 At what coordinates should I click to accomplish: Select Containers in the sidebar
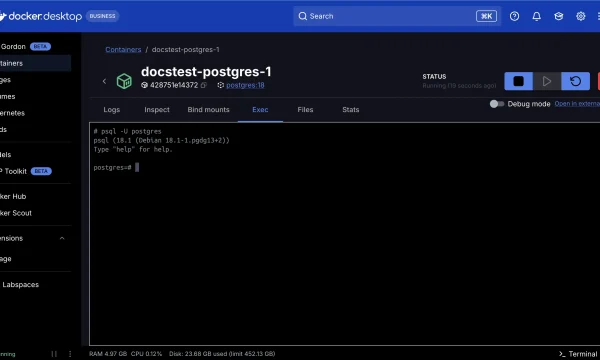coord(35,63)
